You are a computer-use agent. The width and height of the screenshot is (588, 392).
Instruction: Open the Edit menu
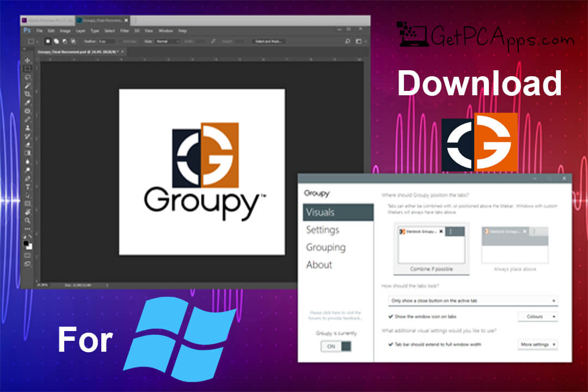click(51, 30)
